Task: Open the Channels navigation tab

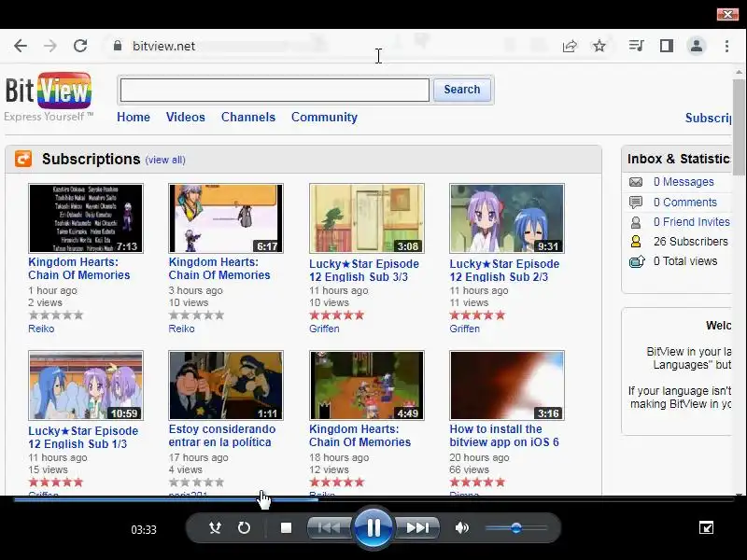Action: point(248,118)
